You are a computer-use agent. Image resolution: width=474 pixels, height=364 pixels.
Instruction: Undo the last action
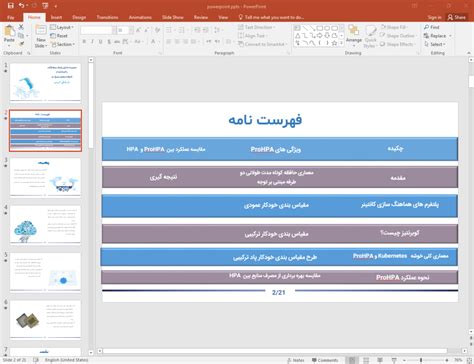pyautogui.click(x=21, y=6)
